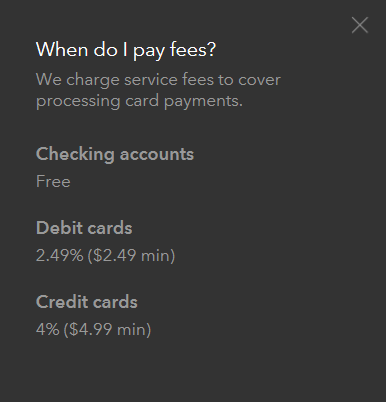Click the word "fees?" in the title
Viewport: 386px width, 402px height.
tap(193, 49)
